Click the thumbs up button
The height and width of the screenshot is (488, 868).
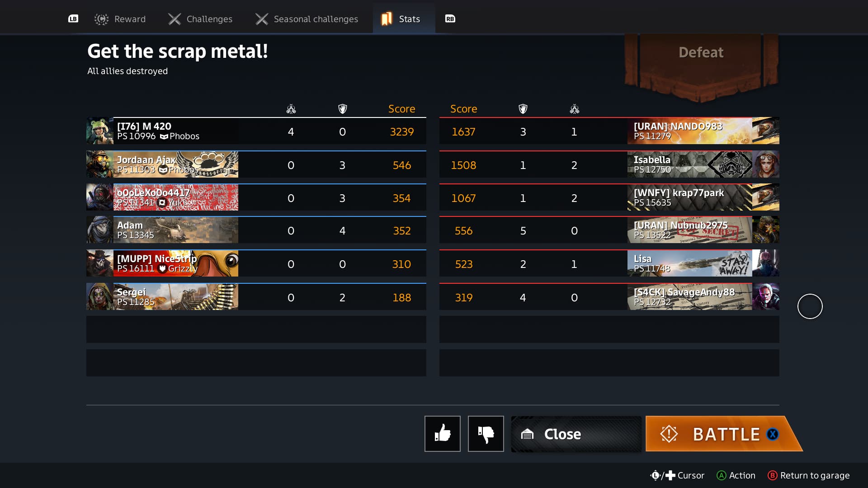[x=442, y=433]
